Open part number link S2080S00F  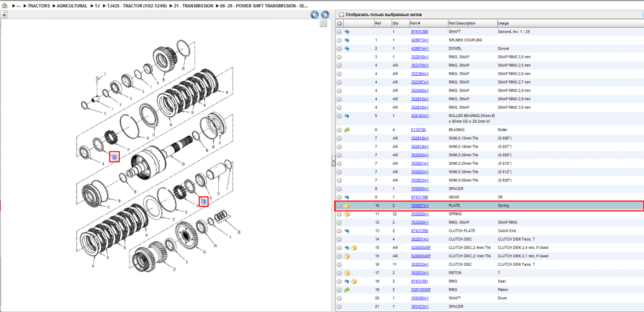click(421, 248)
